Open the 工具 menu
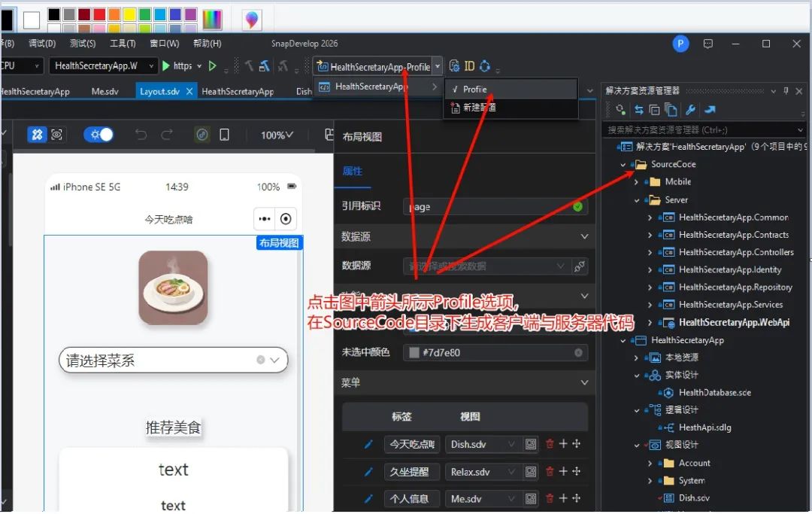 123,43
